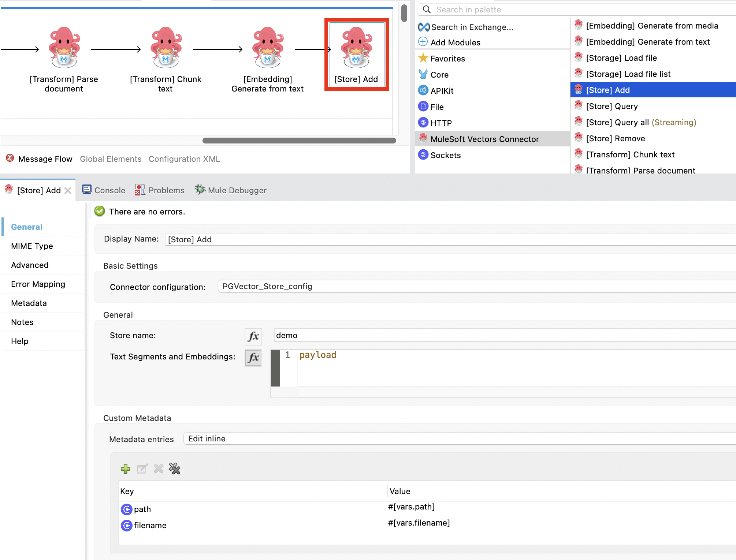The height and width of the screenshot is (560, 736).
Task: Open the Metadata section in sidebar
Action: tap(43, 303)
